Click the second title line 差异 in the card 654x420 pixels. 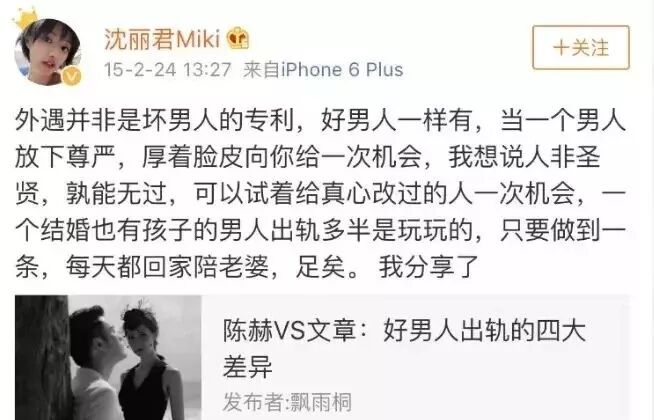[x=248, y=366]
